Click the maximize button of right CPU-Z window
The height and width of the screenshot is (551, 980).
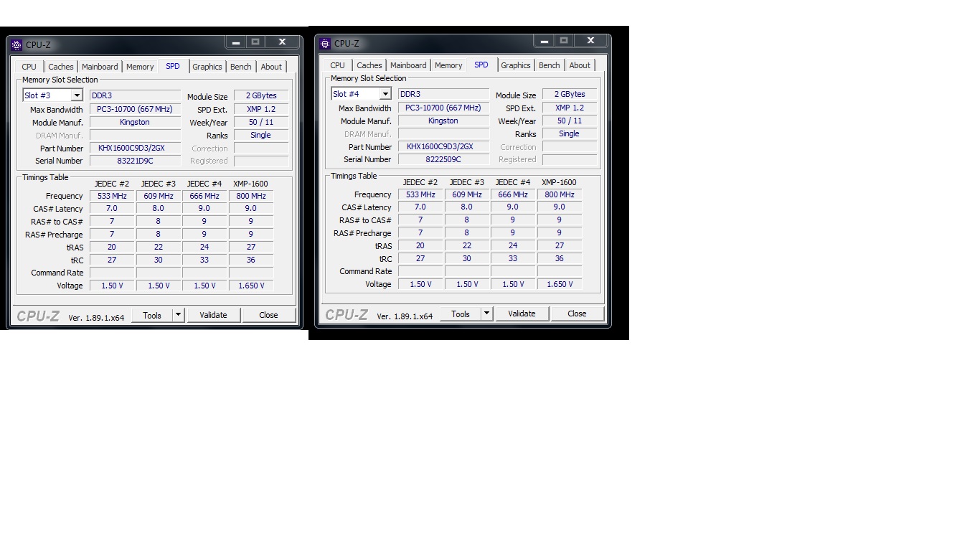pos(563,41)
